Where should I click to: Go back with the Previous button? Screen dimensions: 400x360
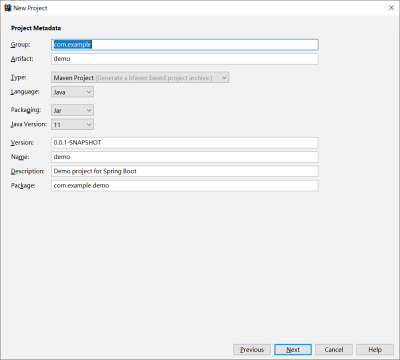tap(252, 350)
